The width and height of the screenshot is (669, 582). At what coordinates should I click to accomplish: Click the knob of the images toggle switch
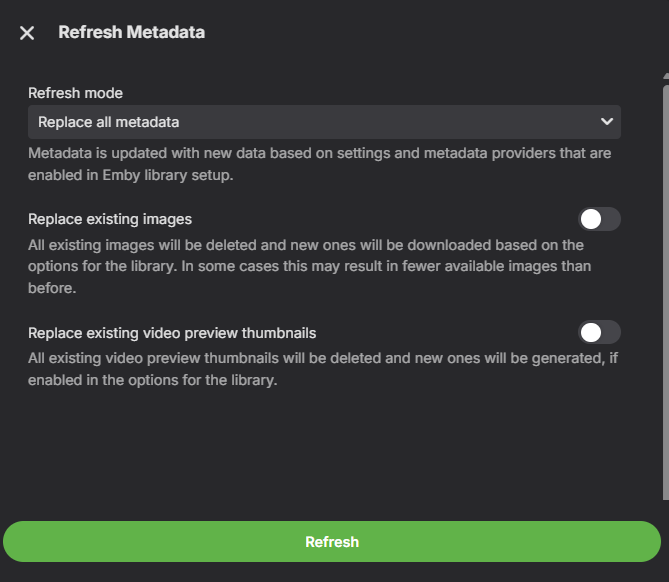point(591,219)
